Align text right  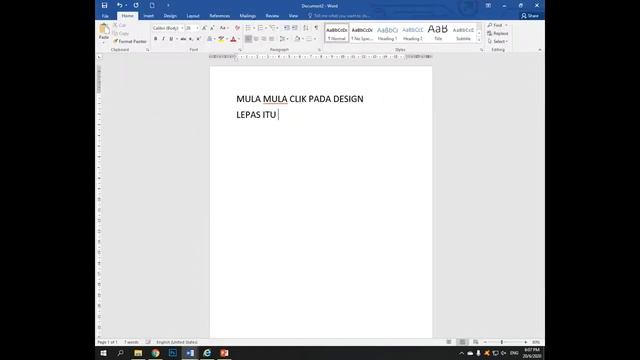264,39
